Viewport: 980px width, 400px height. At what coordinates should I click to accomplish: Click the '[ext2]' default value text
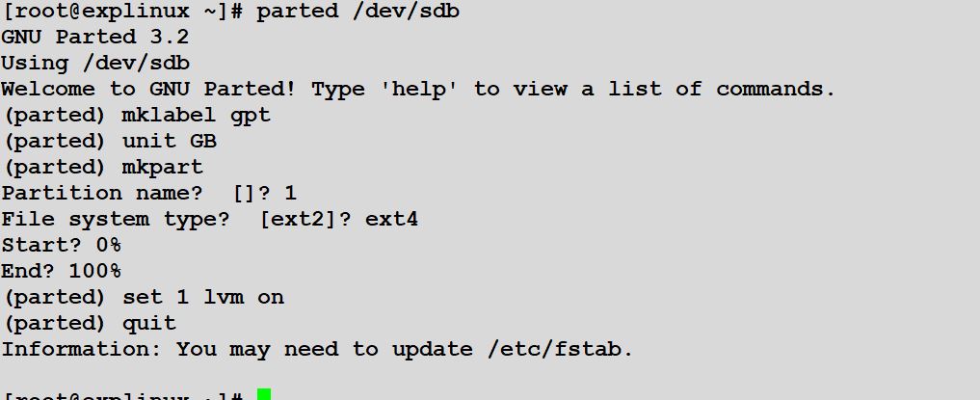(x=299, y=220)
